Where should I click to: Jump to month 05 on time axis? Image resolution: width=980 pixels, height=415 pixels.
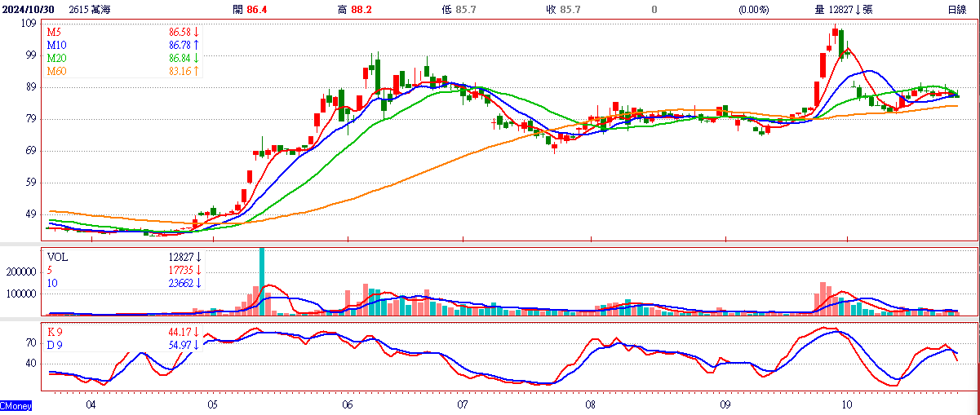[x=212, y=404]
